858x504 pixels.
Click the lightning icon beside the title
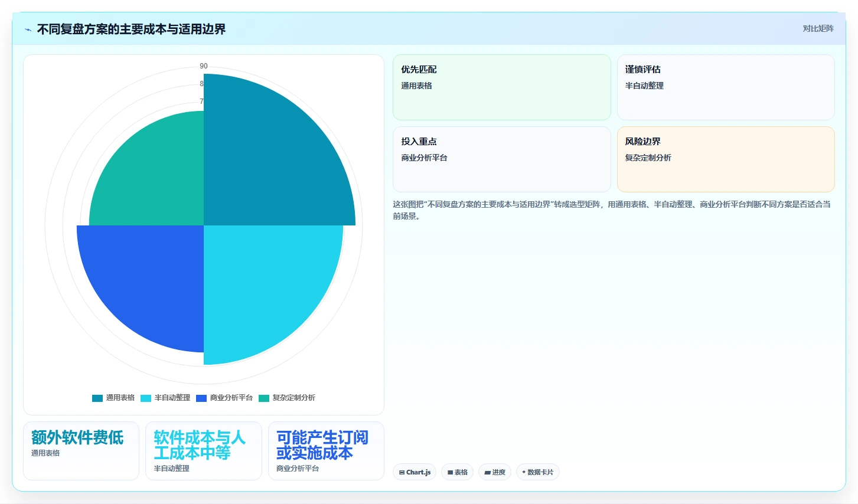(x=28, y=30)
